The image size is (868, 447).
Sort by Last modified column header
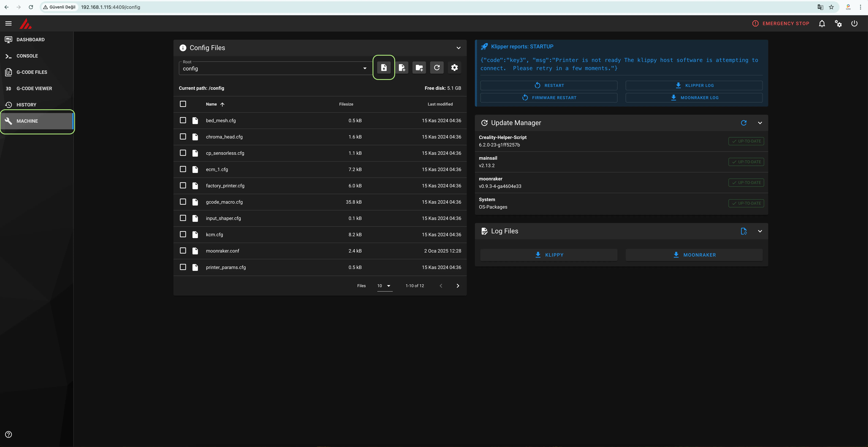tap(440, 104)
